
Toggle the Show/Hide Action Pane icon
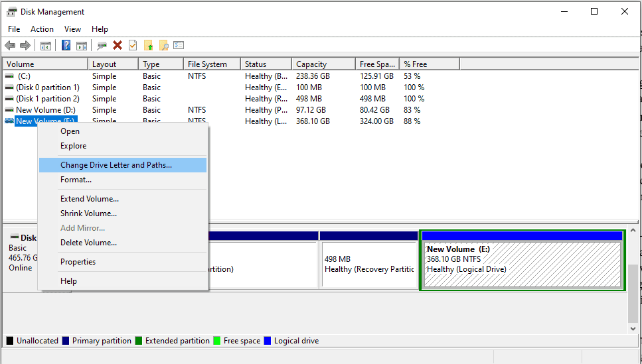coord(82,45)
